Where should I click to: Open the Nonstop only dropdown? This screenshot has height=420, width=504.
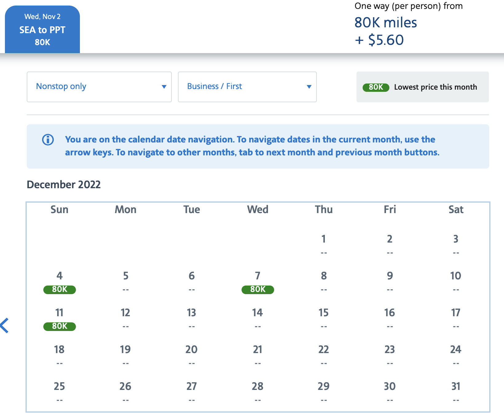(x=99, y=87)
